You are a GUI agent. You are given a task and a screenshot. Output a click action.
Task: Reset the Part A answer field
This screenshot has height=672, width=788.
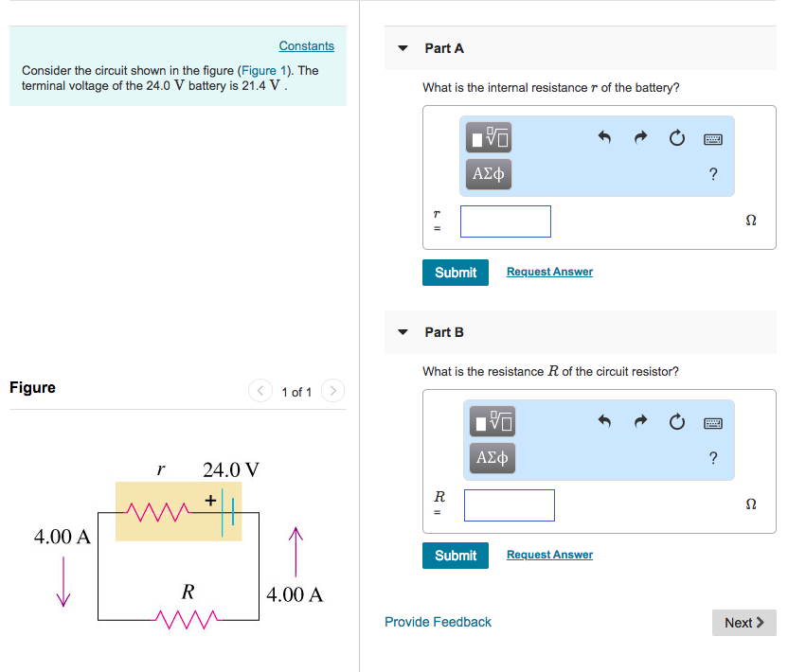(x=676, y=137)
